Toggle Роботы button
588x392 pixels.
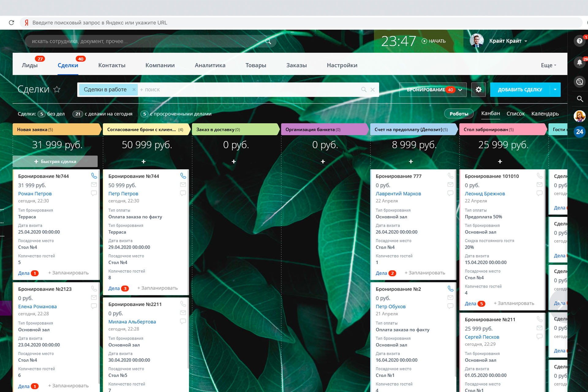point(458,114)
